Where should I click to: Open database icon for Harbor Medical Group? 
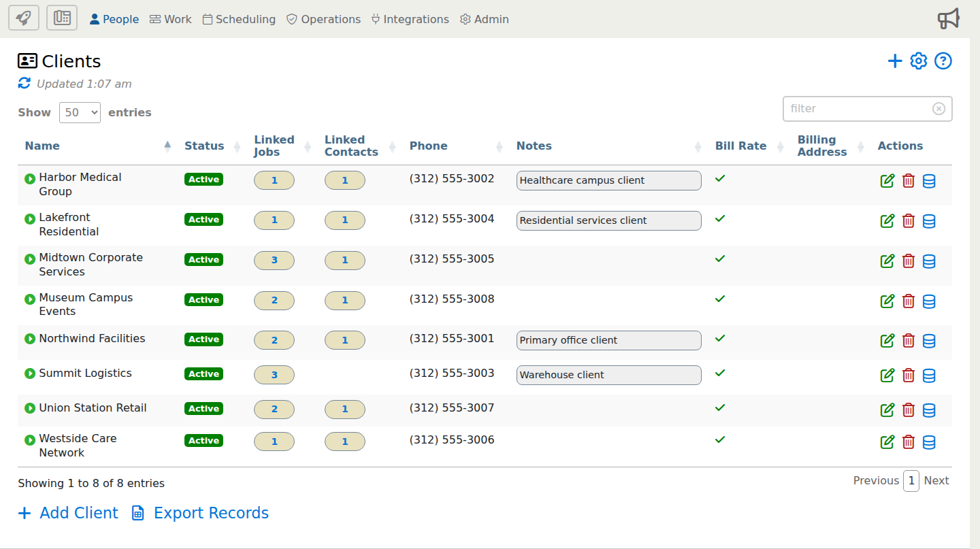[929, 181]
